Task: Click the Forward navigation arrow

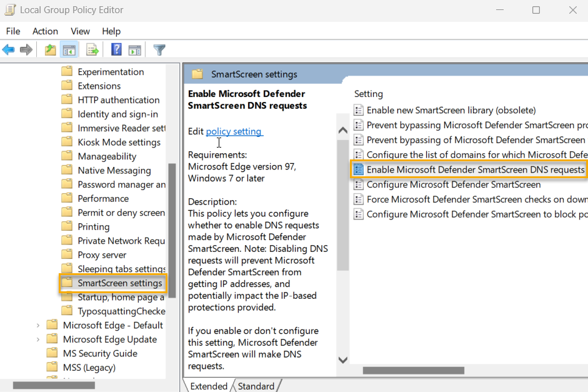Action: pyautogui.click(x=26, y=49)
